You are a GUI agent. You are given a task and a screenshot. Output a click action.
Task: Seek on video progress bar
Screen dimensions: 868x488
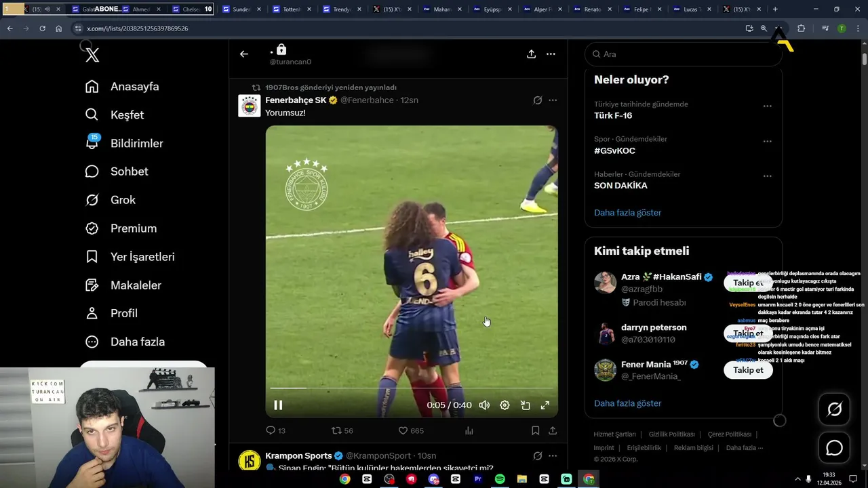(x=411, y=388)
